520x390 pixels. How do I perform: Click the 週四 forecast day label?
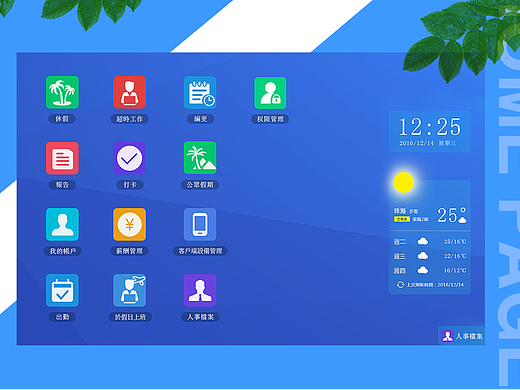coord(400,271)
